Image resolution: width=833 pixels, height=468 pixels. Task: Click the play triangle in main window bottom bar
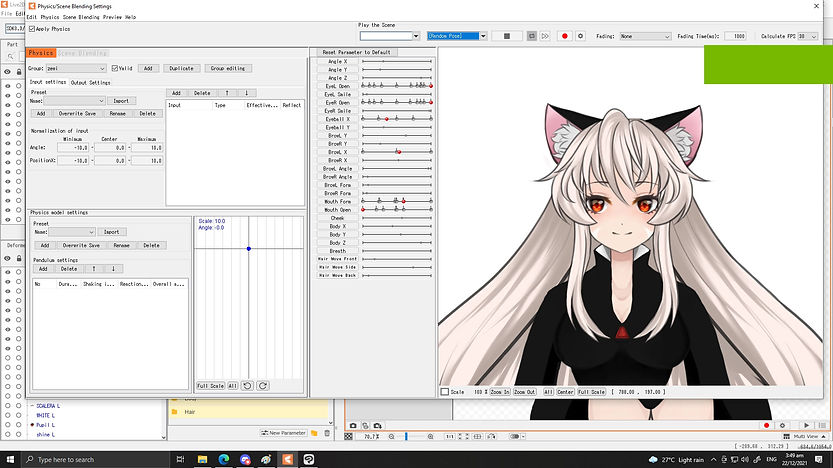point(806,426)
